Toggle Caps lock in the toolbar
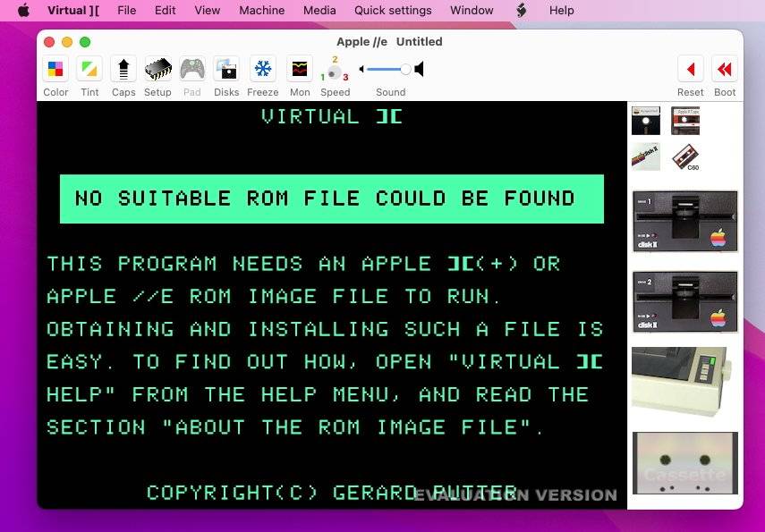 [123, 69]
